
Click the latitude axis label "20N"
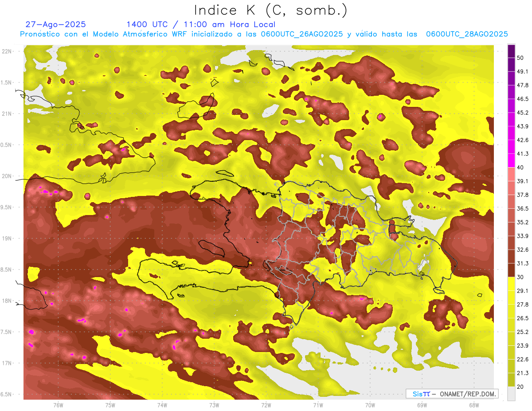[8, 176]
